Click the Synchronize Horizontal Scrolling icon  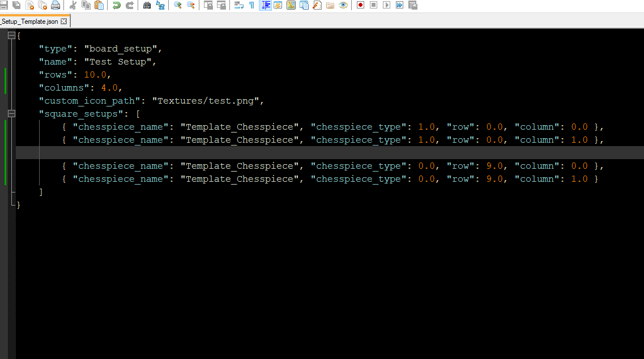tap(221, 5)
